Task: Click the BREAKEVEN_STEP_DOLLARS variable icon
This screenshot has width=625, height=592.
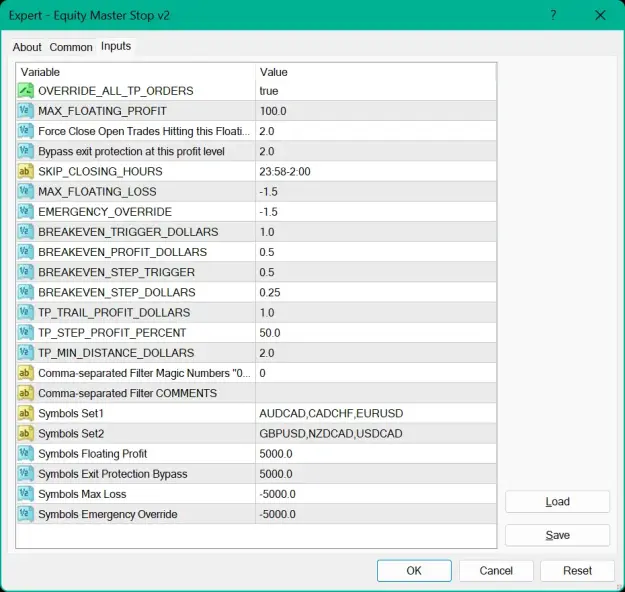Action: pyautogui.click(x=26, y=292)
